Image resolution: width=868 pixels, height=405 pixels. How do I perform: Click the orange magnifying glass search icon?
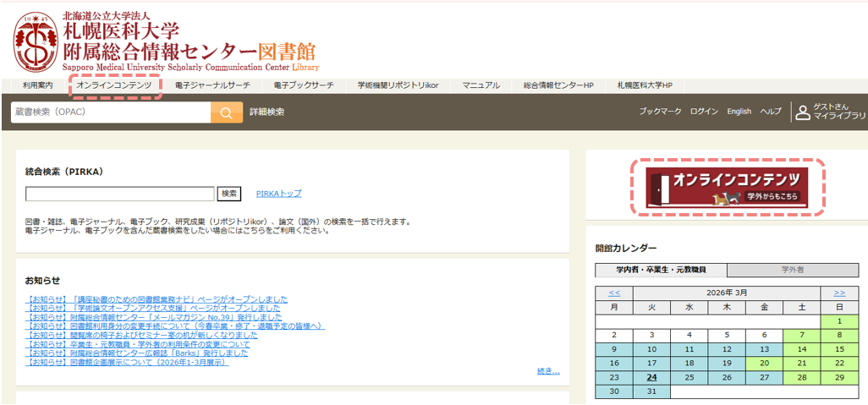pyautogui.click(x=226, y=112)
